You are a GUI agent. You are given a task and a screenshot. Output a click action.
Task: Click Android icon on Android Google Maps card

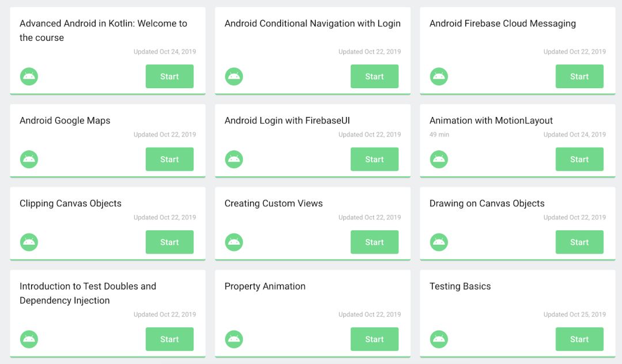pos(29,160)
